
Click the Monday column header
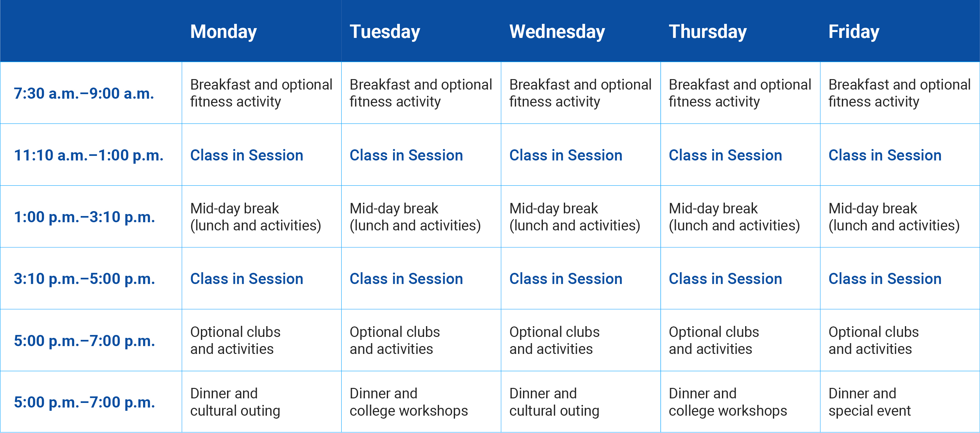coord(223,32)
